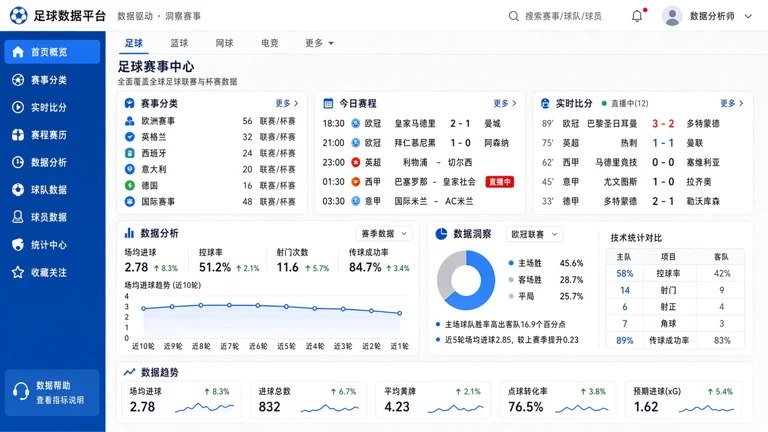The height and width of the screenshot is (432, 768).
Task: Click the 数据分析 bar chart icon
Action: pyautogui.click(x=129, y=233)
